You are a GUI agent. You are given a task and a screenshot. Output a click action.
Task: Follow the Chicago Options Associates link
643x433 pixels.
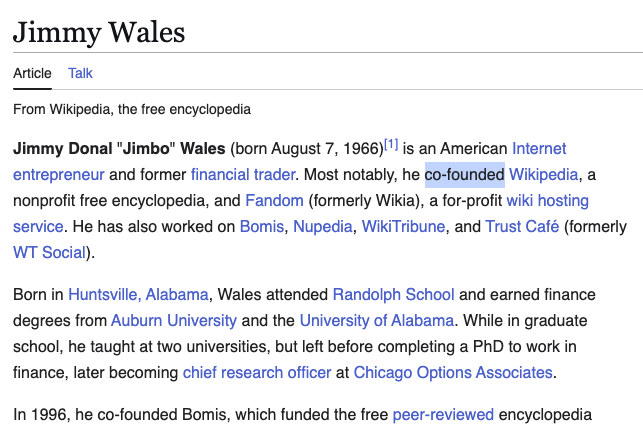(x=453, y=372)
